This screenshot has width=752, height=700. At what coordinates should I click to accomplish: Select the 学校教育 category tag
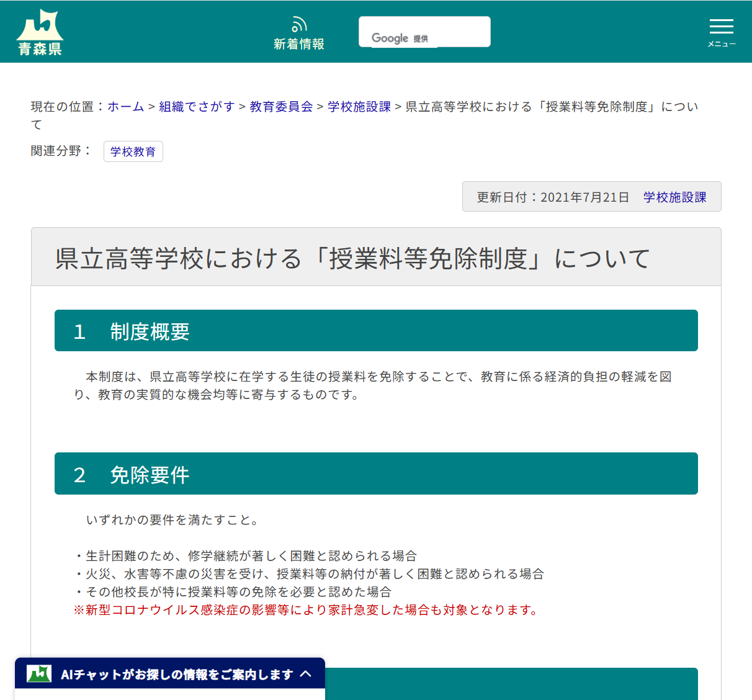pyautogui.click(x=133, y=151)
